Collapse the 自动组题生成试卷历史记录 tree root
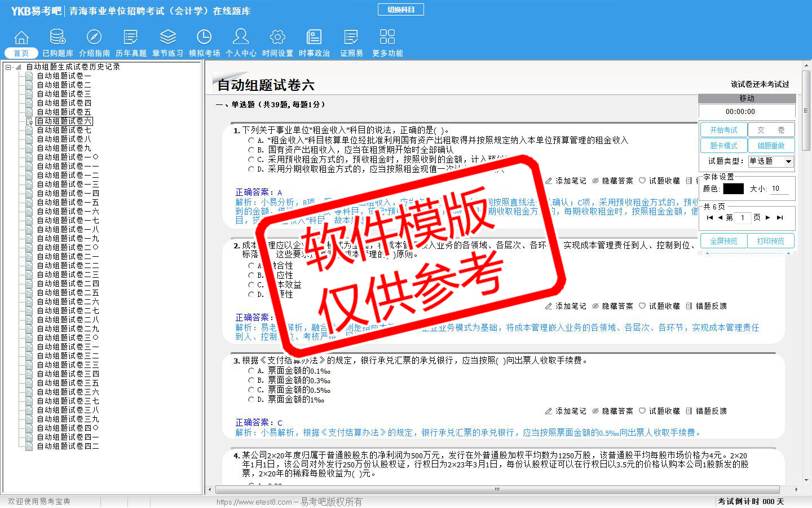Image resolution: width=812 pixels, height=508 pixels. (x=8, y=67)
